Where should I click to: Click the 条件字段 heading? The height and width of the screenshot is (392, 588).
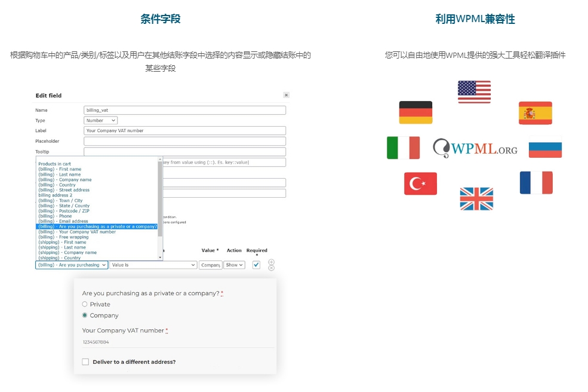tap(161, 19)
